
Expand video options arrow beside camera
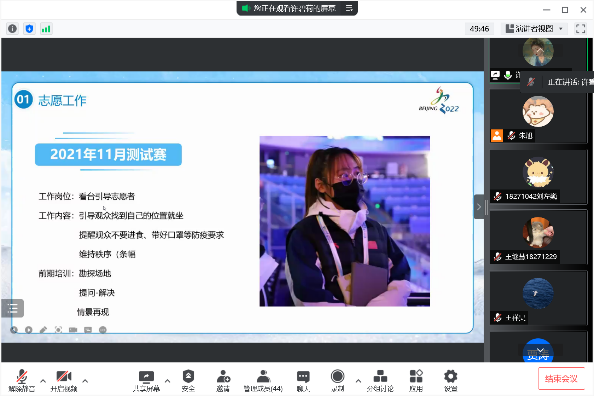click(x=85, y=380)
